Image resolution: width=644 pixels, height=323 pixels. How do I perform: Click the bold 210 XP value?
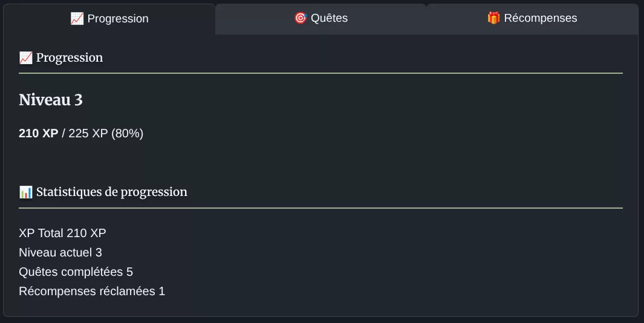(39, 134)
